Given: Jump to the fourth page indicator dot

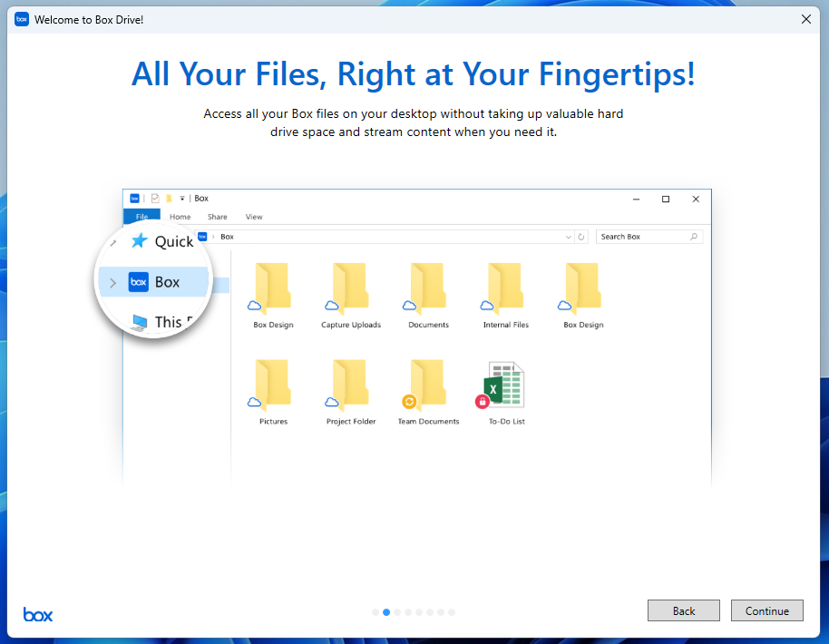Looking at the screenshot, I should (408, 612).
